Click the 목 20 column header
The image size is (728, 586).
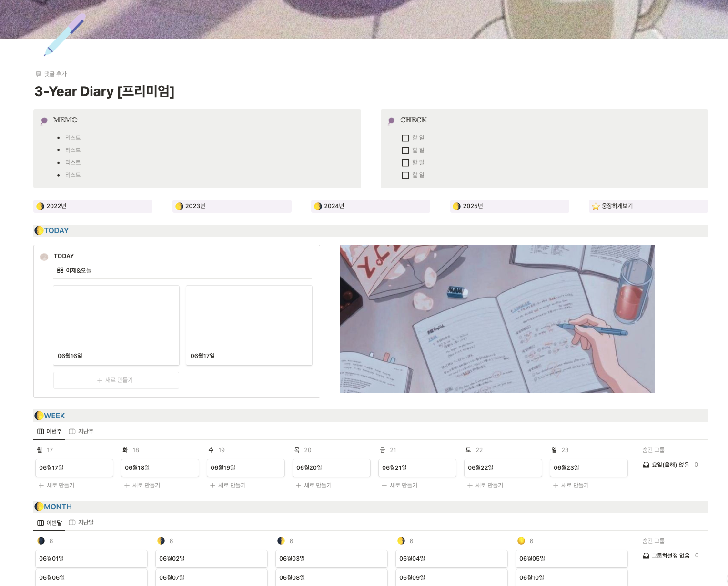coord(303,450)
